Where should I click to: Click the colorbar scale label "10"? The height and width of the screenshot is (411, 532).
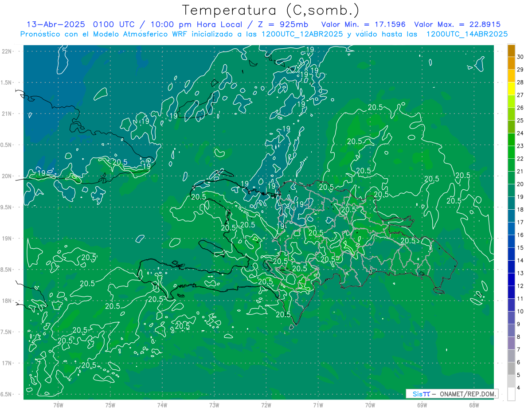(521, 311)
